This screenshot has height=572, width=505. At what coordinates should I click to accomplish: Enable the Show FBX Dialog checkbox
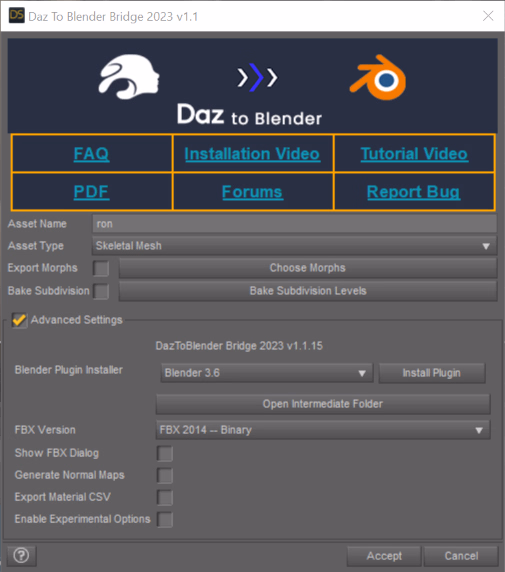165,454
